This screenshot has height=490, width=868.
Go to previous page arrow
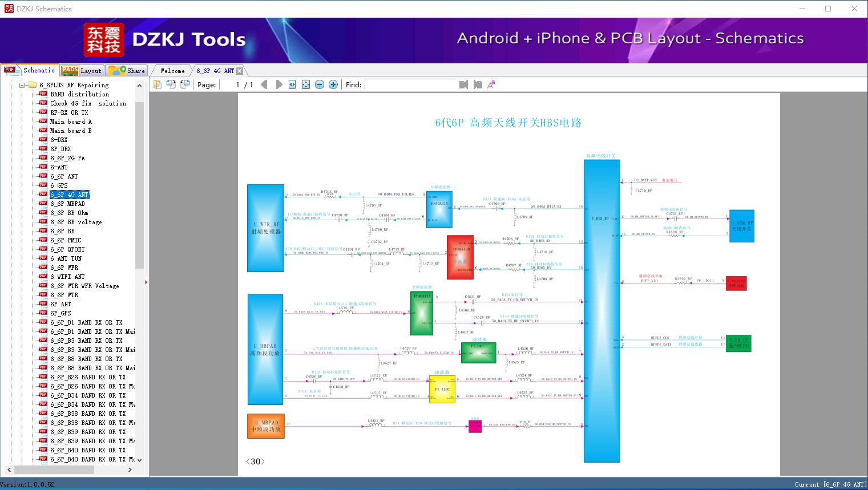point(264,84)
